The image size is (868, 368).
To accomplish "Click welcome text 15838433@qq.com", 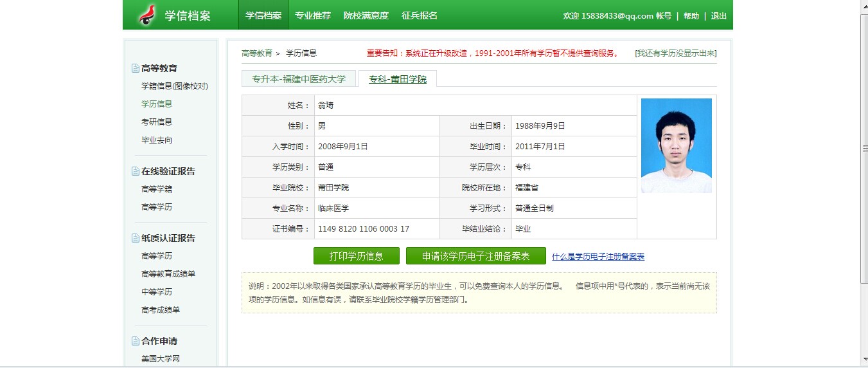I will [x=617, y=16].
